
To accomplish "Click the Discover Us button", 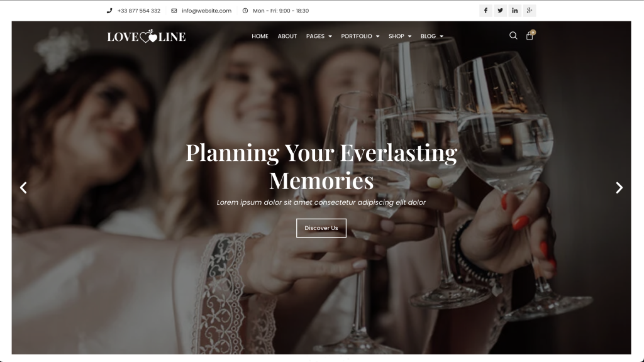I will (321, 228).
